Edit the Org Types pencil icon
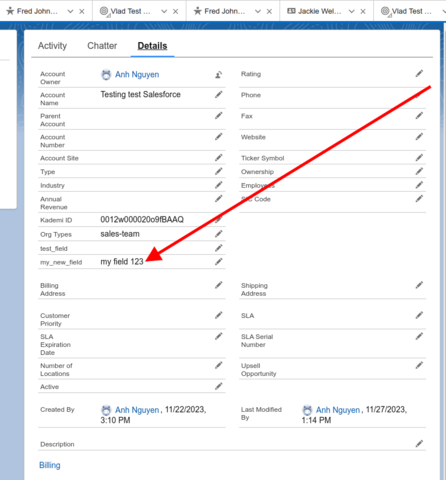This screenshot has width=446, height=480. 218,234
